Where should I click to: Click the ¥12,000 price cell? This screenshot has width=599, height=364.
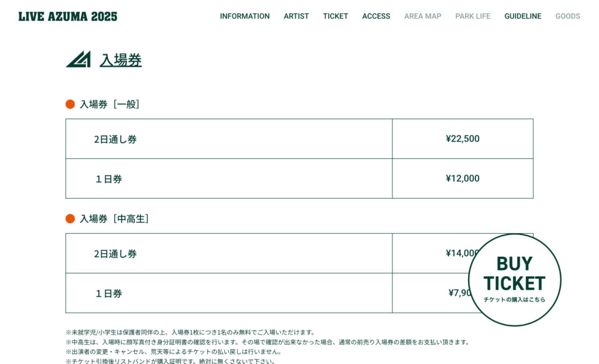pos(462,178)
